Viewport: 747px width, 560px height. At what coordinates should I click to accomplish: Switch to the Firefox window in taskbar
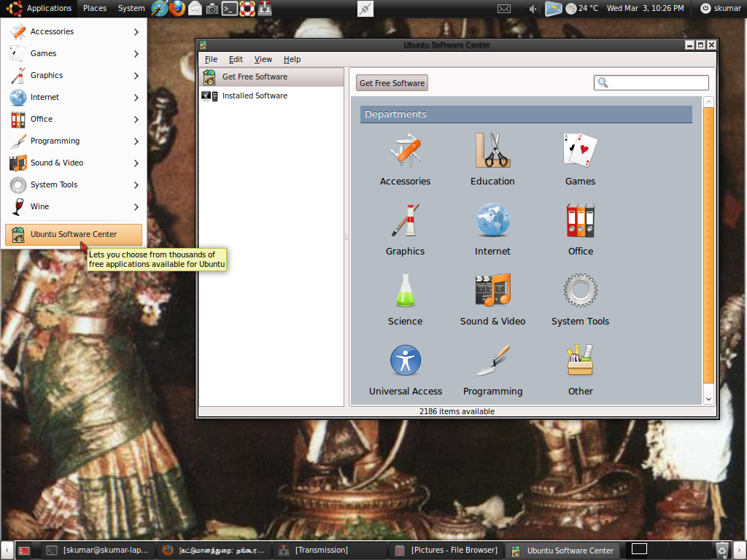coord(213,550)
